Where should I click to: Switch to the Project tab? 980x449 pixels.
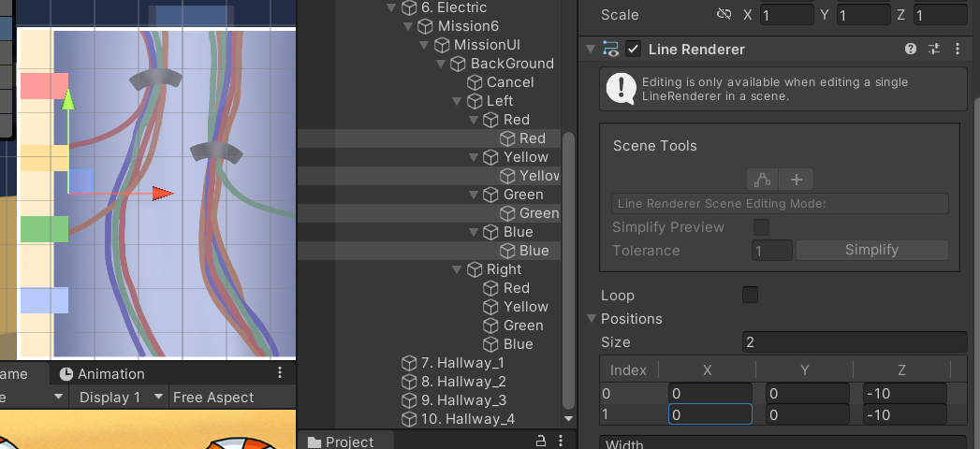click(342, 442)
